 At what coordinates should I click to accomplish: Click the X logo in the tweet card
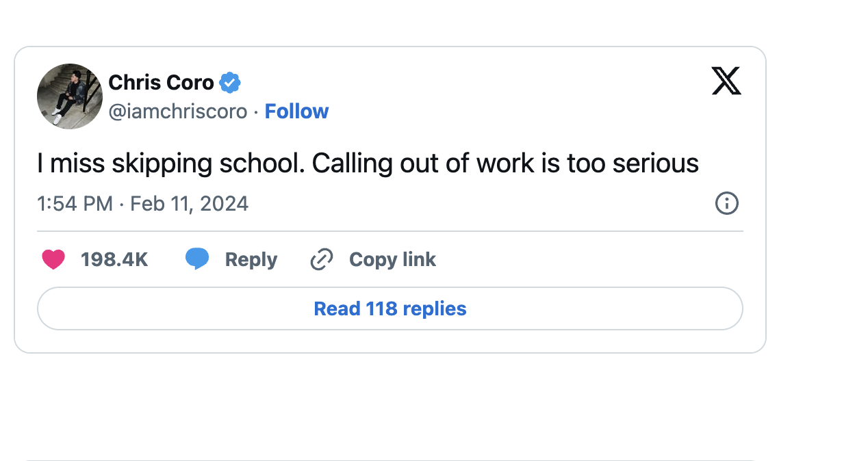point(726,81)
